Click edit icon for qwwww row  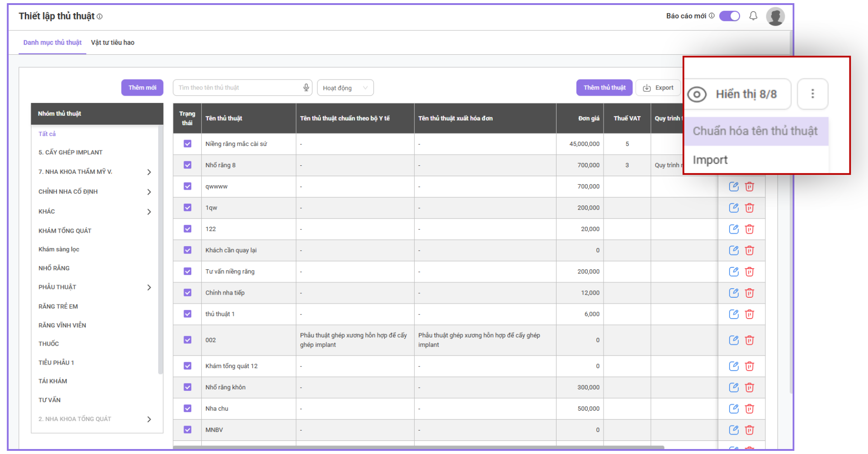click(x=734, y=187)
